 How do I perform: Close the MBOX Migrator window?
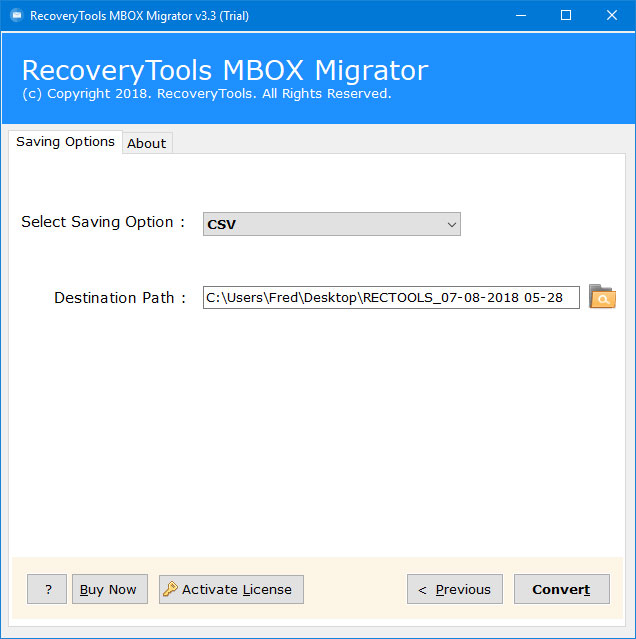click(x=612, y=15)
